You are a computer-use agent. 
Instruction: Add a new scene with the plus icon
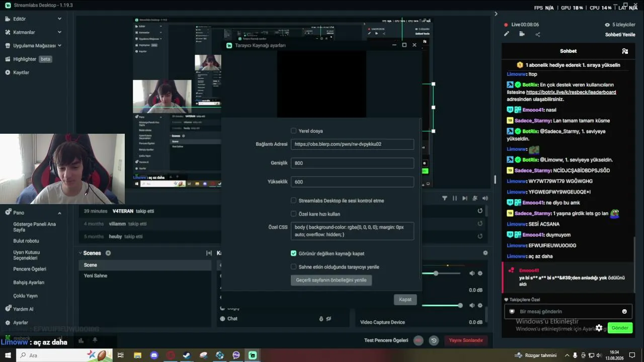point(108,253)
